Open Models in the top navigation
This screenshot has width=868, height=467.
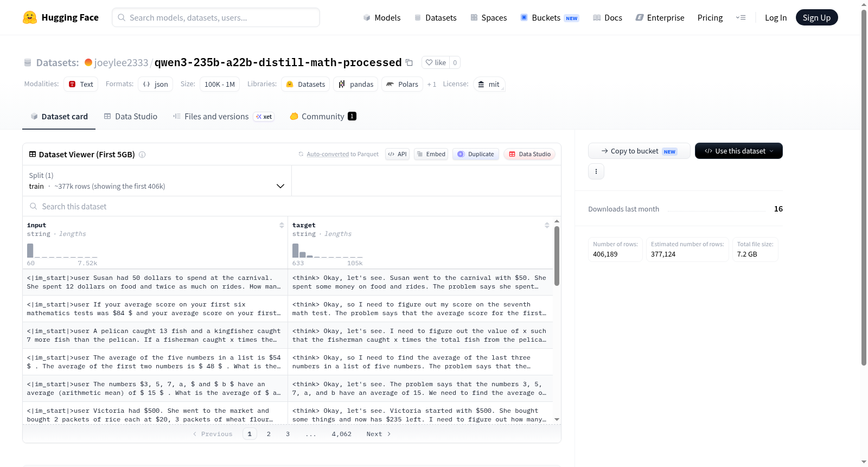[382, 17]
